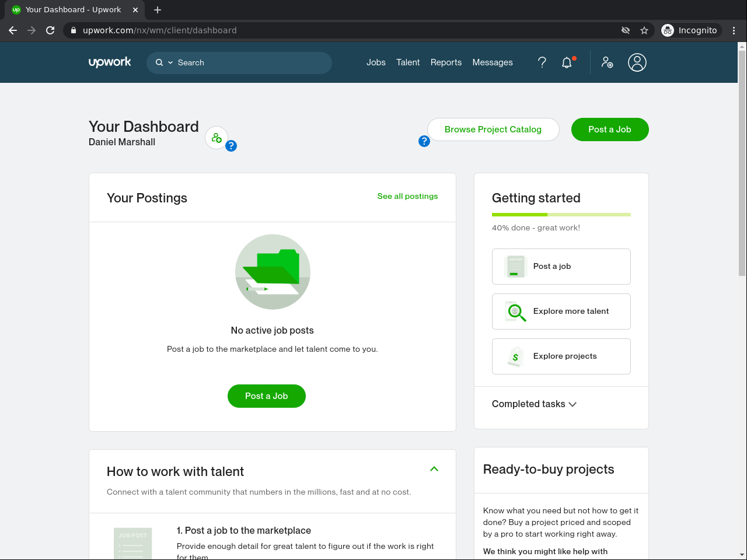Image resolution: width=747 pixels, height=560 pixels.
Task: Click the "Ready-to-buy projects" heading
Action: click(x=549, y=470)
